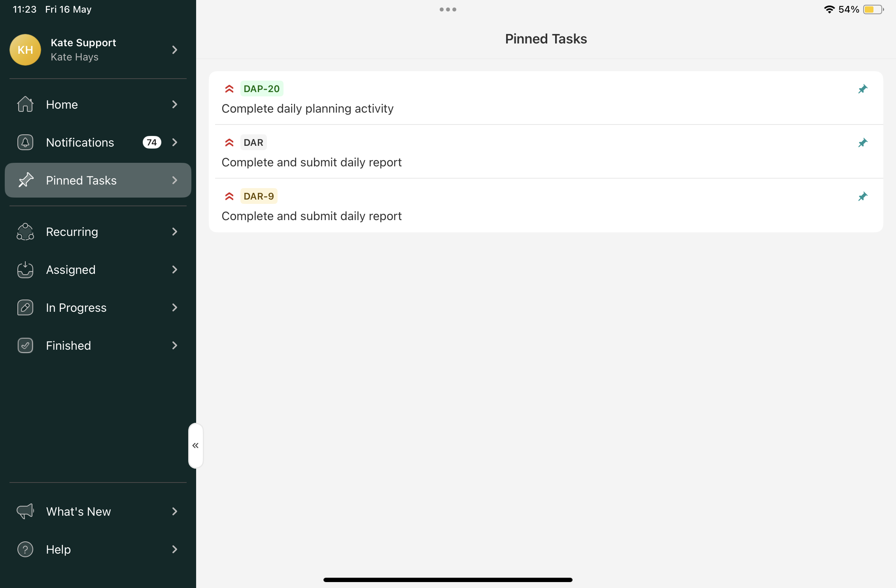896x588 pixels.
Task: Tap the KH profile avatar
Action: tap(25, 50)
